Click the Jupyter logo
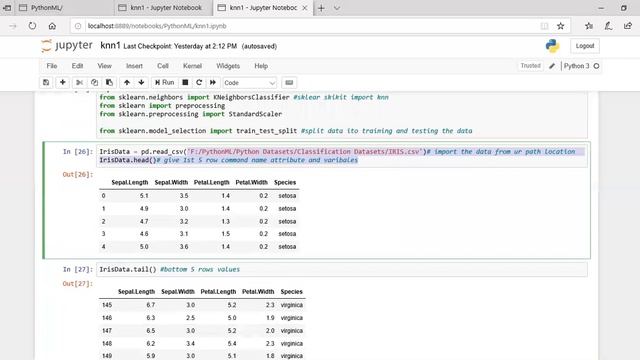The height and width of the screenshot is (360, 640). coord(67,46)
